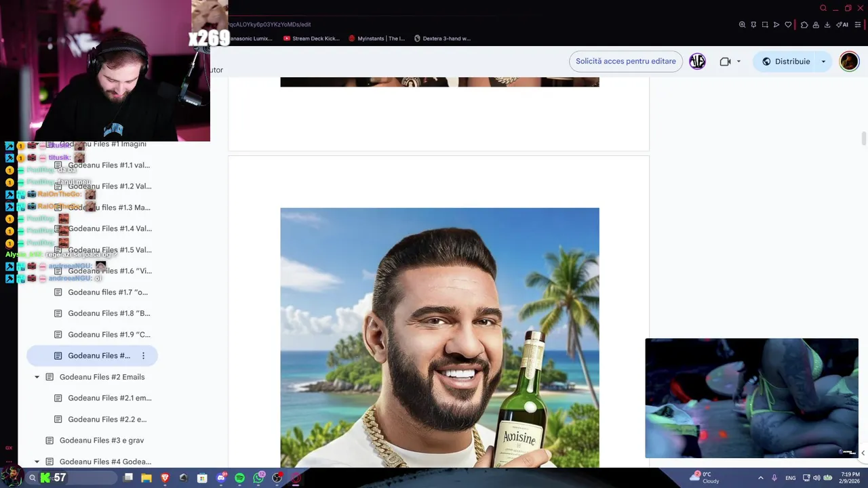Open the browser downloads icon

coord(827,24)
